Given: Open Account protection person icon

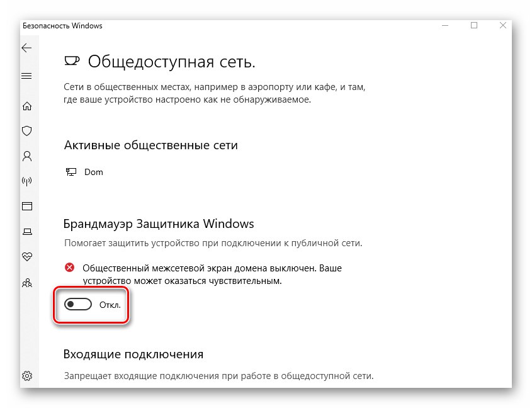Looking at the screenshot, I should tap(27, 156).
